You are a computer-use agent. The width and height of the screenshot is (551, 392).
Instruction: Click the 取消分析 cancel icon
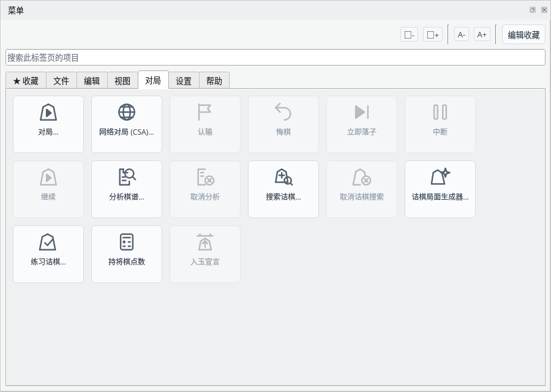pyautogui.click(x=205, y=177)
